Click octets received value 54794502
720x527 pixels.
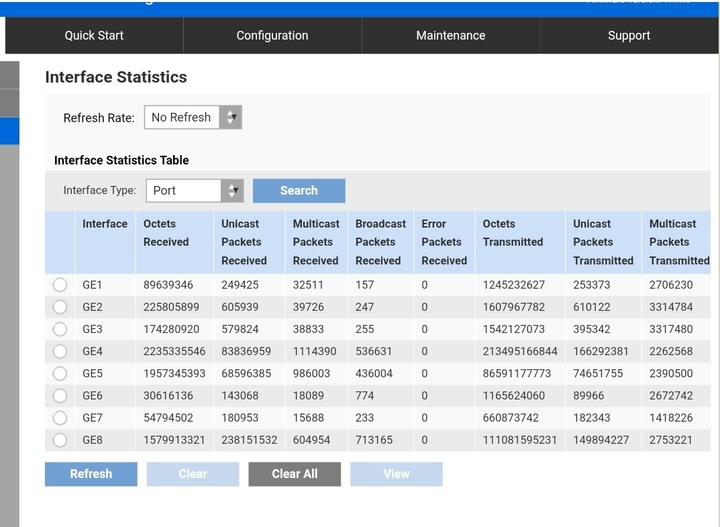(x=168, y=418)
